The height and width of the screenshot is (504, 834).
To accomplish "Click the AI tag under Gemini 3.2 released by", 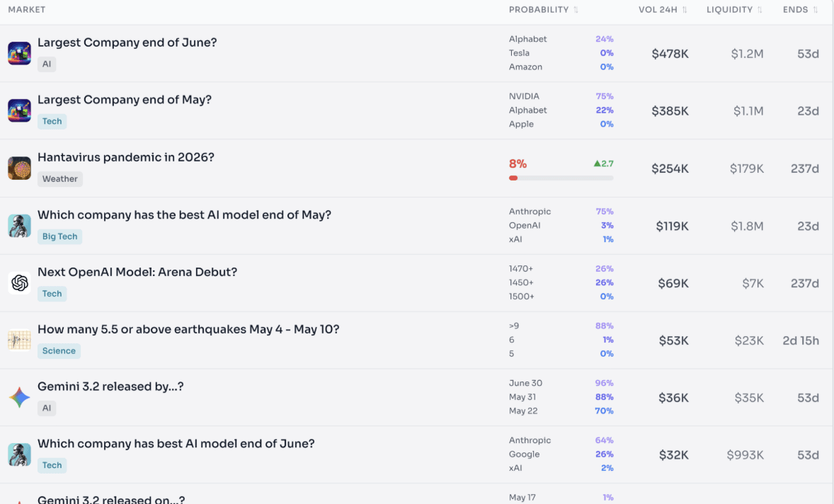I will (47, 408).
